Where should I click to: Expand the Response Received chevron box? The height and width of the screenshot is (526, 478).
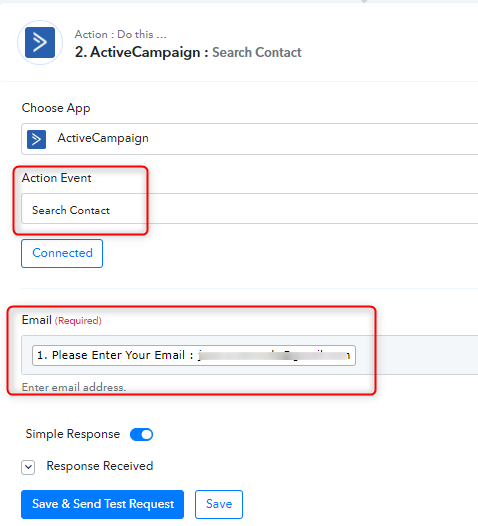(28, 467)
